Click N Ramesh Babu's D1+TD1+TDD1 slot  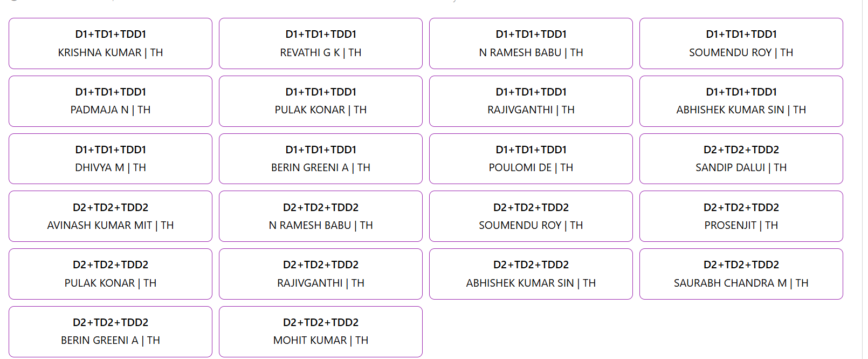(531, 44)
